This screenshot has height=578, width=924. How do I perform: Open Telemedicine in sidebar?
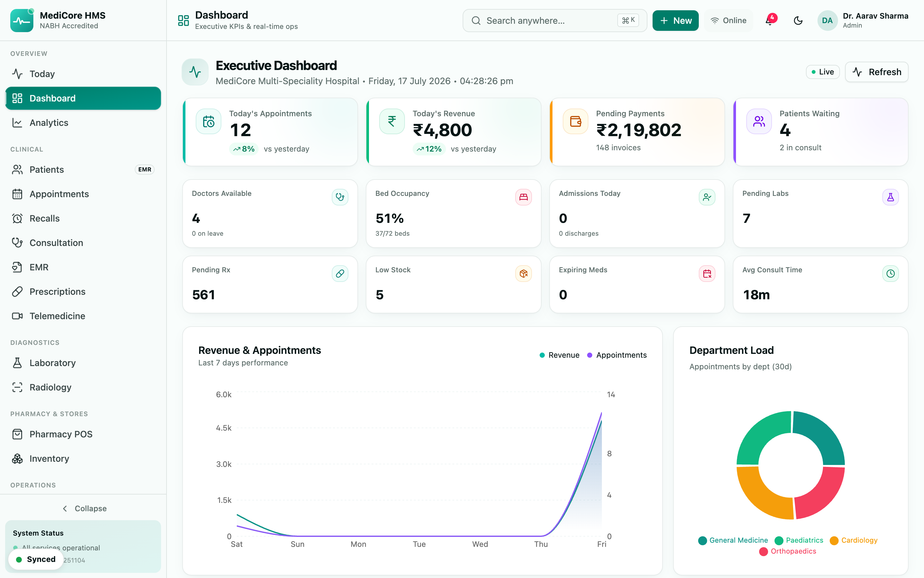(83, 316)
